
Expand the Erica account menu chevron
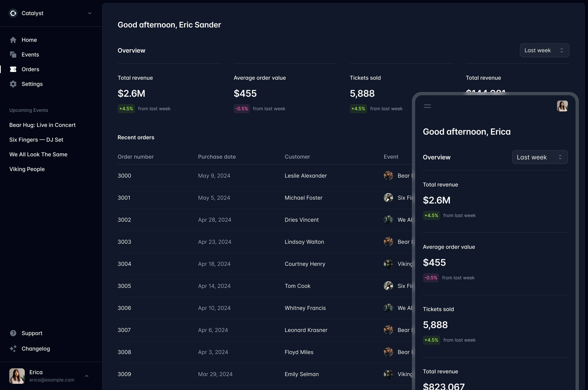[86, 376]
